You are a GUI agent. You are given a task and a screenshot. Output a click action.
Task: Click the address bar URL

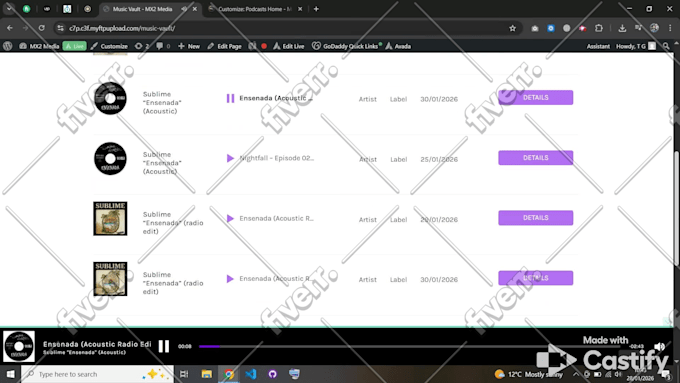[x=122, y=28]
